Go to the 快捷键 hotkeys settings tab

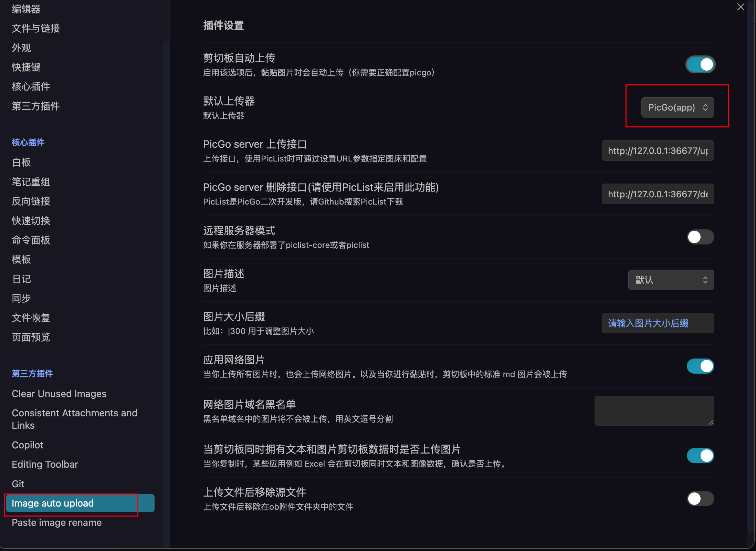(x=26, y=67)
